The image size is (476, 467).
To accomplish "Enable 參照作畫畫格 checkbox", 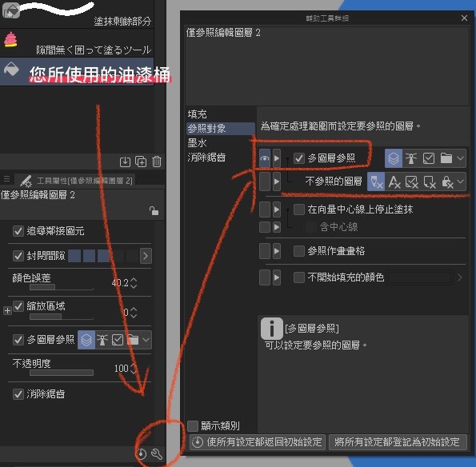I will coord(299,251).
